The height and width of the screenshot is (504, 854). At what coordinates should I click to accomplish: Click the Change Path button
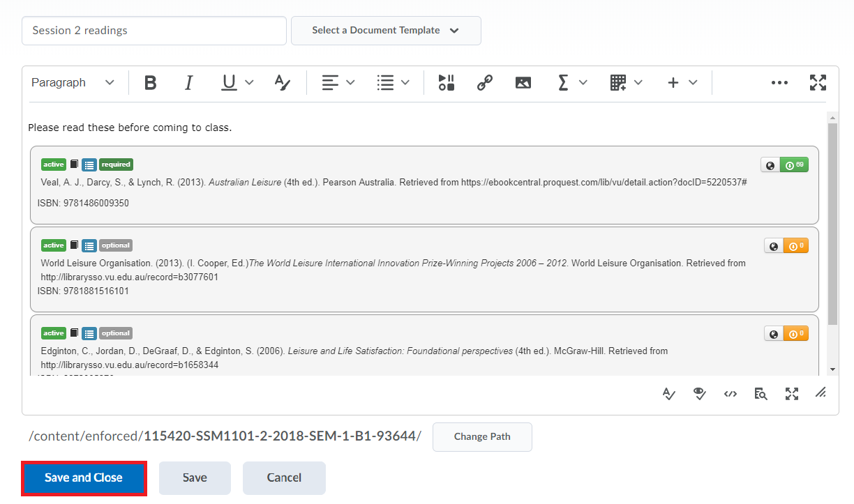(482, 437)
